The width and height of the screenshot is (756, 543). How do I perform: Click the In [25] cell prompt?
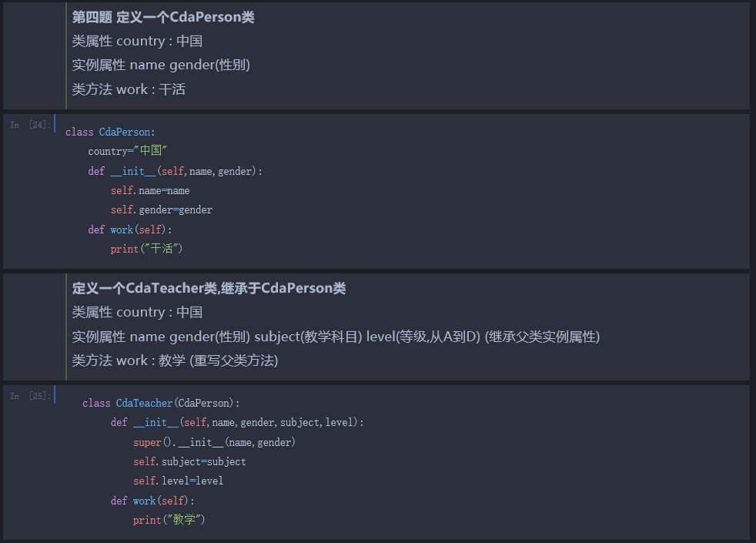30,396
